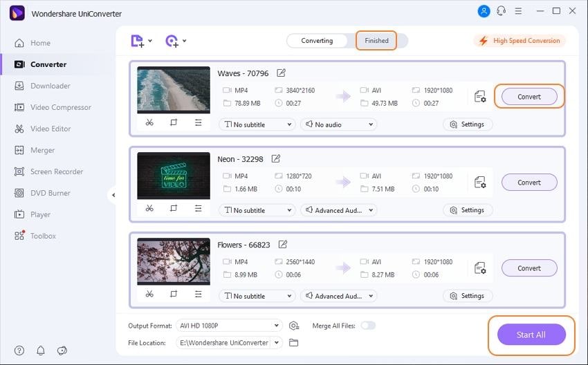Select the Waves video thumbnail
The image size is (588, 365).
click(174, 90)
